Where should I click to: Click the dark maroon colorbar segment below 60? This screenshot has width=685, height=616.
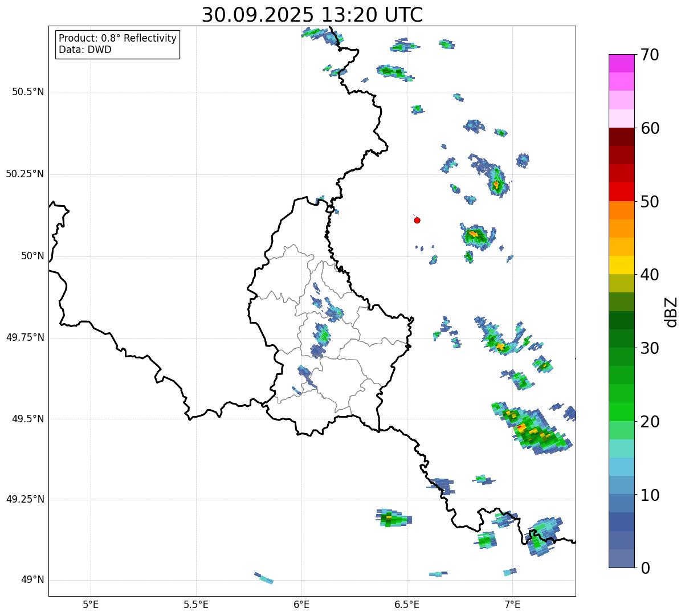tap(622, 137)
